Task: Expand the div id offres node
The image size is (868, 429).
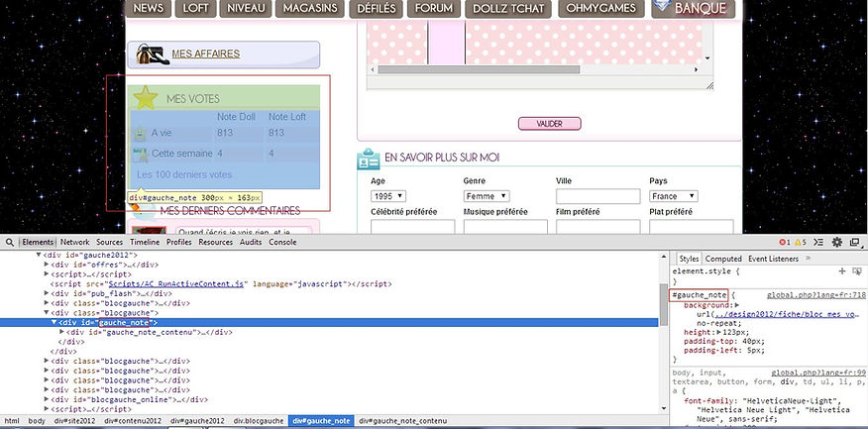Action: pos(47,266)
